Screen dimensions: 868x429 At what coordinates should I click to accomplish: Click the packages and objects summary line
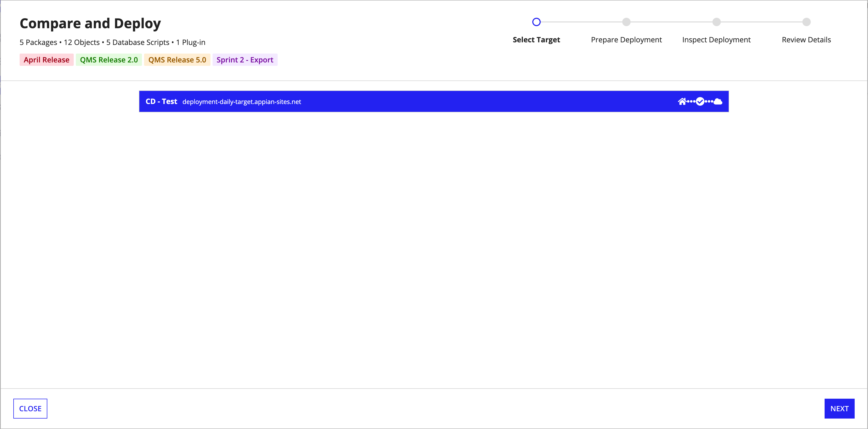click(112, 42)
